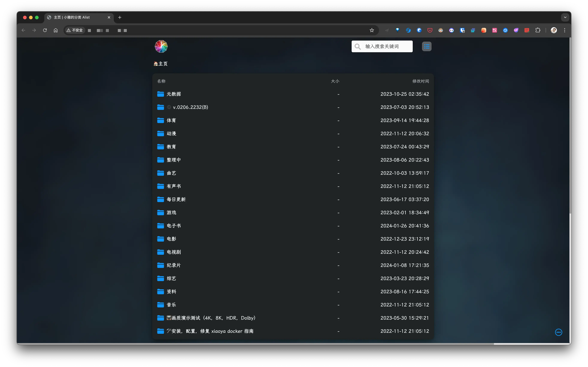588x367 pixels.
Task: Toggle list/grid view layout button
Action: pos(427,46)
